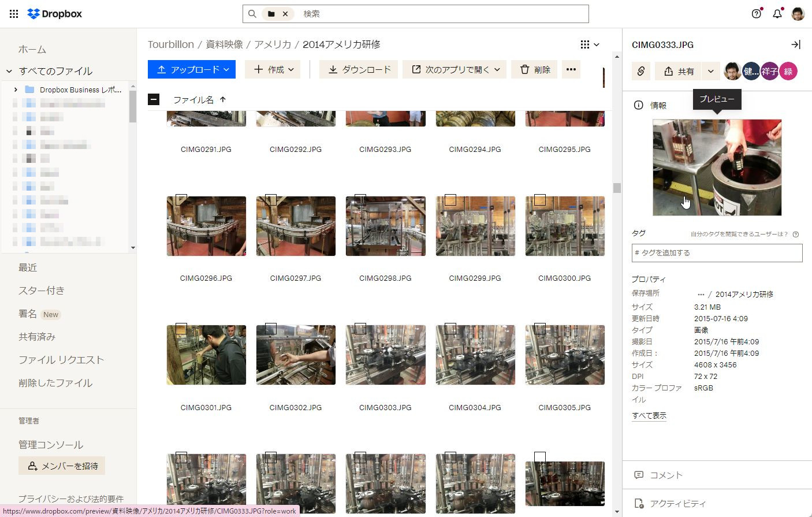Go to Tourbillon in breadcrumb
The height and width of the screenshot is (517, 812).
pos(171,44)
